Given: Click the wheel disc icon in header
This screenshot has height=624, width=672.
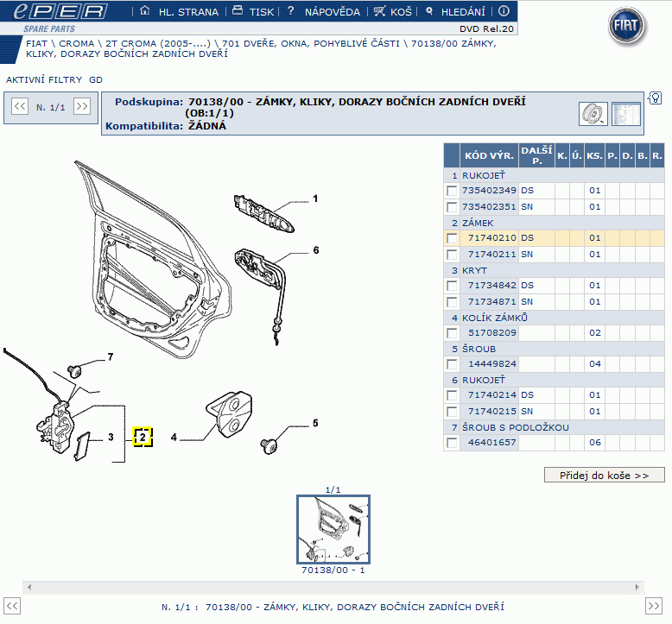Looking at the screenshot, I should coord(592,113).
